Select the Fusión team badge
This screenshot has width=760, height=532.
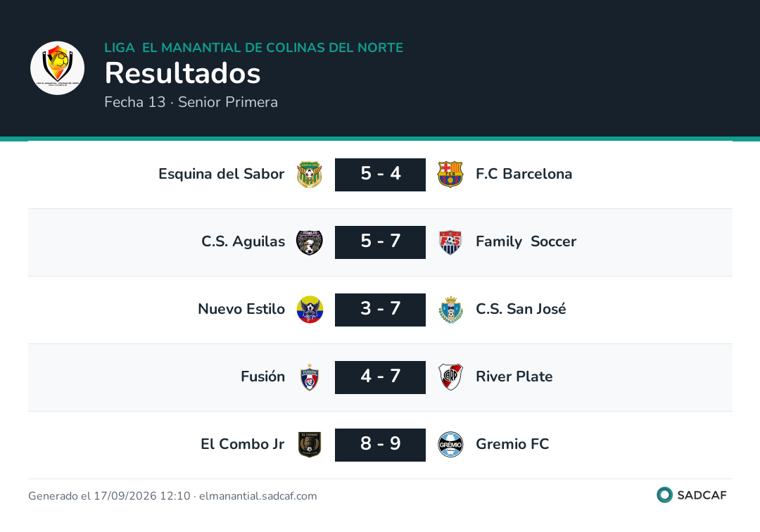point(309,377)
